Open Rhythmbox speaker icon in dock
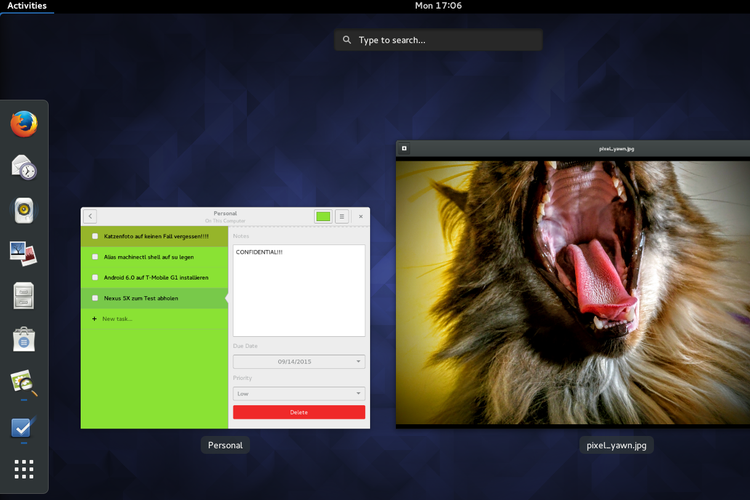The width and height of the screenshot is (750, 500). (x=24, y=210)
